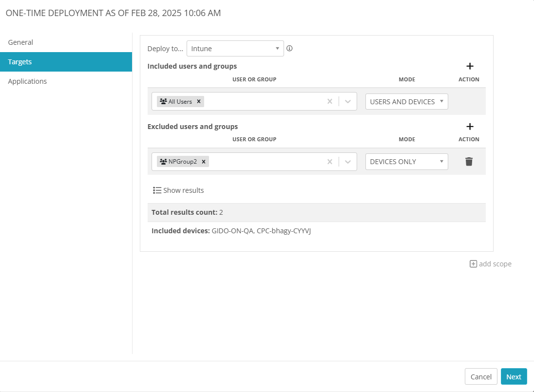Expand the excluded user or group chevron
Viewport: 534px width, 392px height.
tap(348, 162)
